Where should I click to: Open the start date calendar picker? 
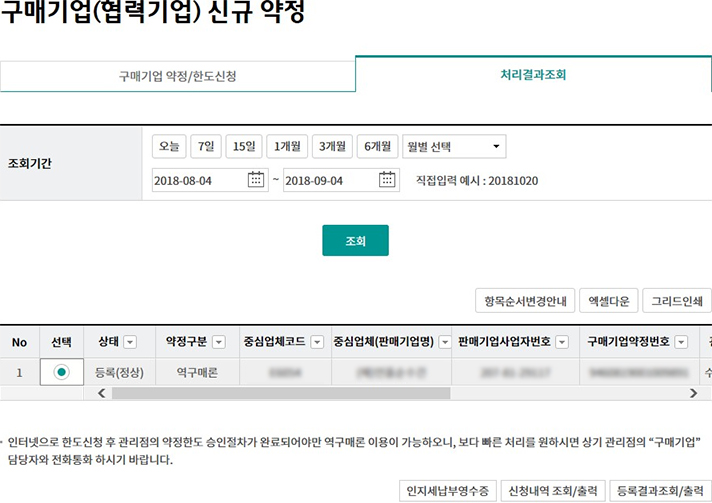coord(256,180)
